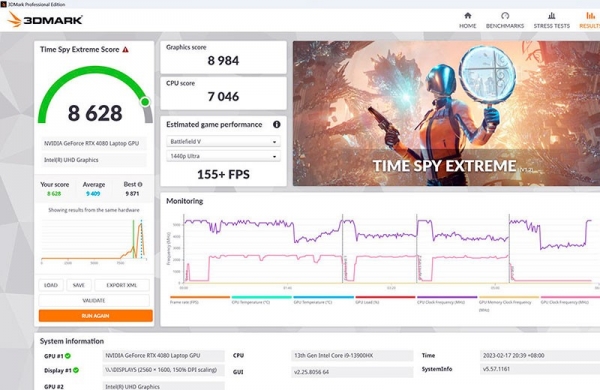Toggle the CPU Temperature legend
Viewport: 600px width, 390px height.
pyautogui.click(x=262, y=300)
